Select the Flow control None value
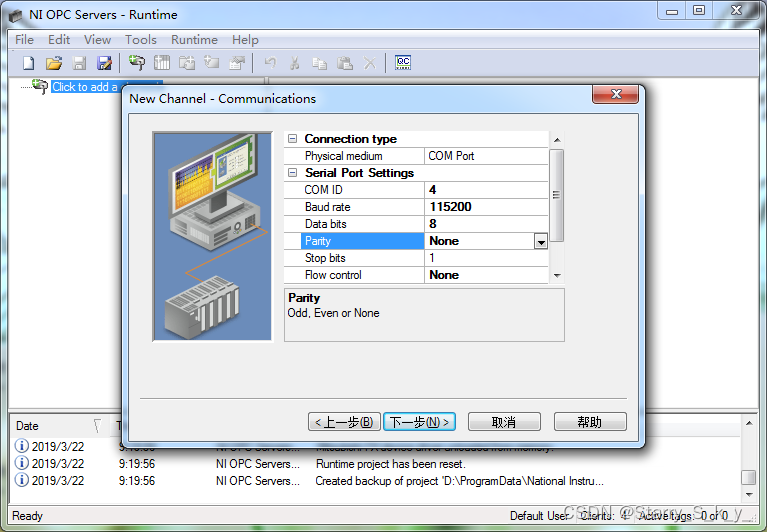 click(486, 275)
